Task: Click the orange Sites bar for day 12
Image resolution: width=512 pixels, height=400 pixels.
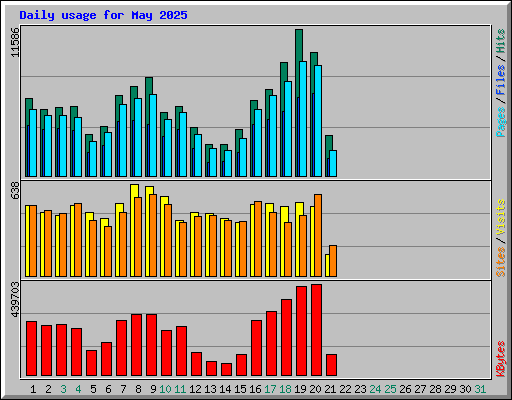Action: pos(198,247)
